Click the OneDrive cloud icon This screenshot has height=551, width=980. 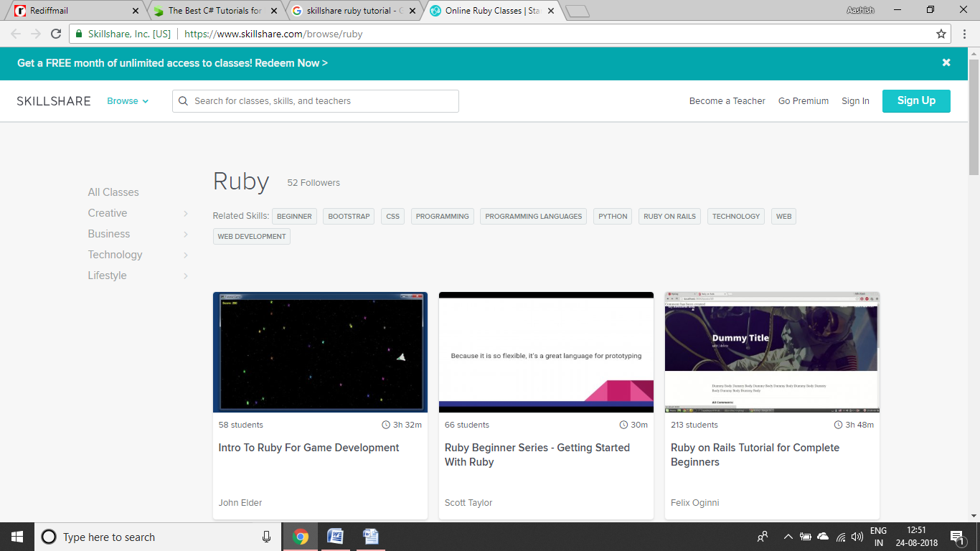[x=823, y=537]
